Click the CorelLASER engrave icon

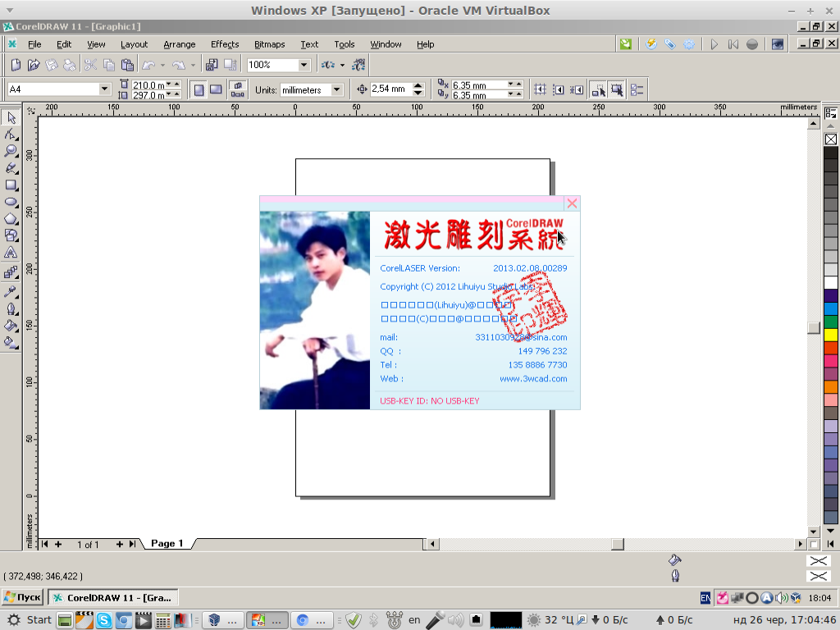click(651, 44)
